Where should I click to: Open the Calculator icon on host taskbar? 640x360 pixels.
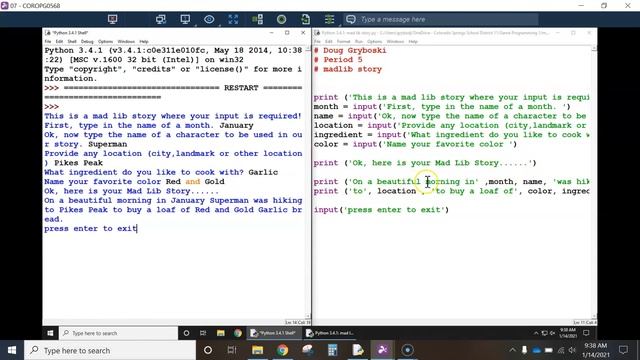click(x=333, y=350)
